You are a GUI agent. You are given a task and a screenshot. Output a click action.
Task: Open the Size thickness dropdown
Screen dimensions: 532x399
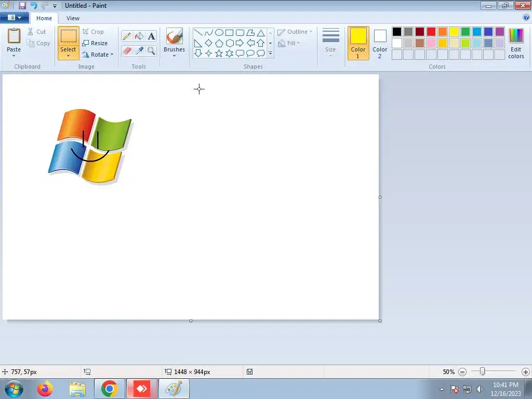[330, 43]
